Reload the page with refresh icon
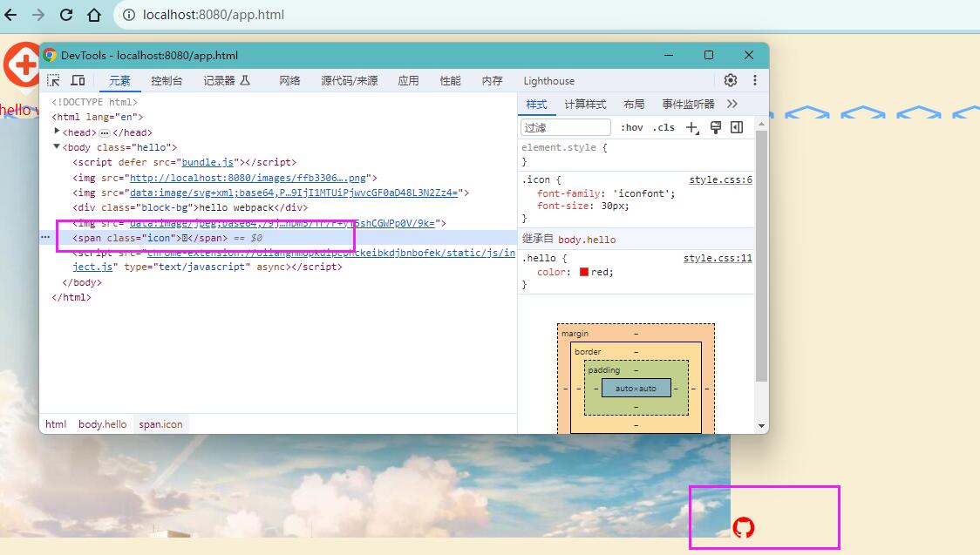980x555 pixels. [x=66, y=14]
